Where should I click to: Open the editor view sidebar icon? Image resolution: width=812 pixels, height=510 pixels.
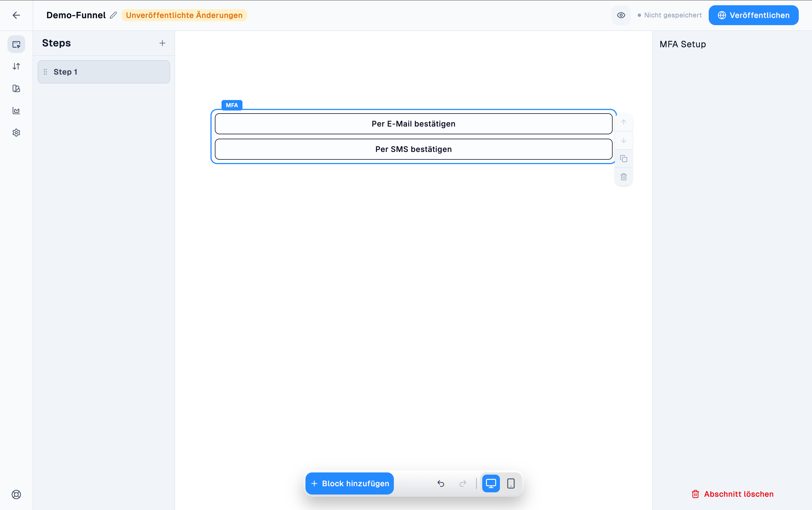(x=16, y=44)
